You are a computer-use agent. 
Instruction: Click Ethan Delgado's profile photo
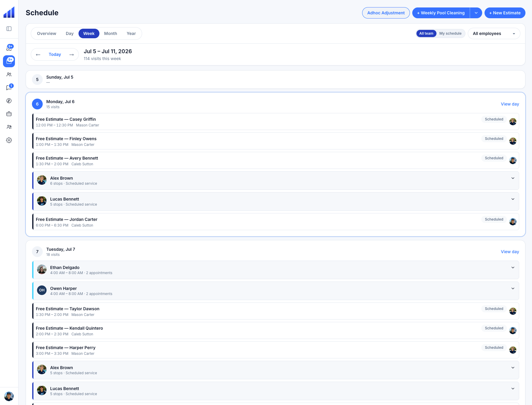[42, 270]
